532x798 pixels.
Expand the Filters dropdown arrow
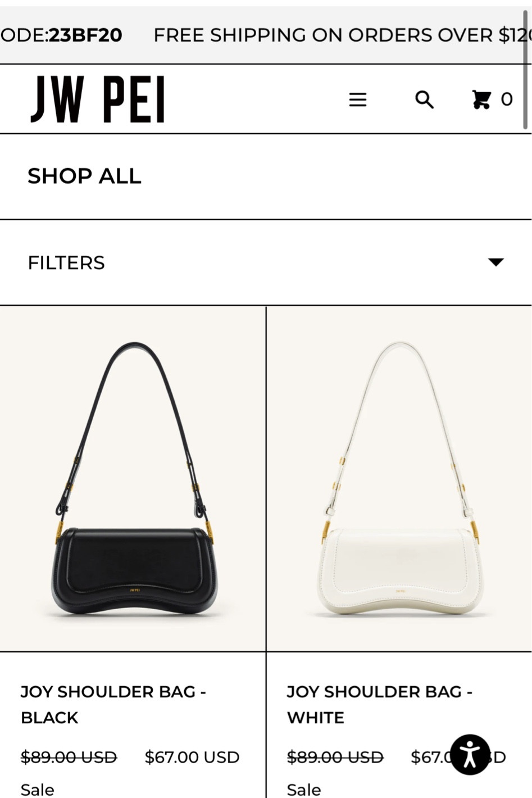[x=495, y=262]
